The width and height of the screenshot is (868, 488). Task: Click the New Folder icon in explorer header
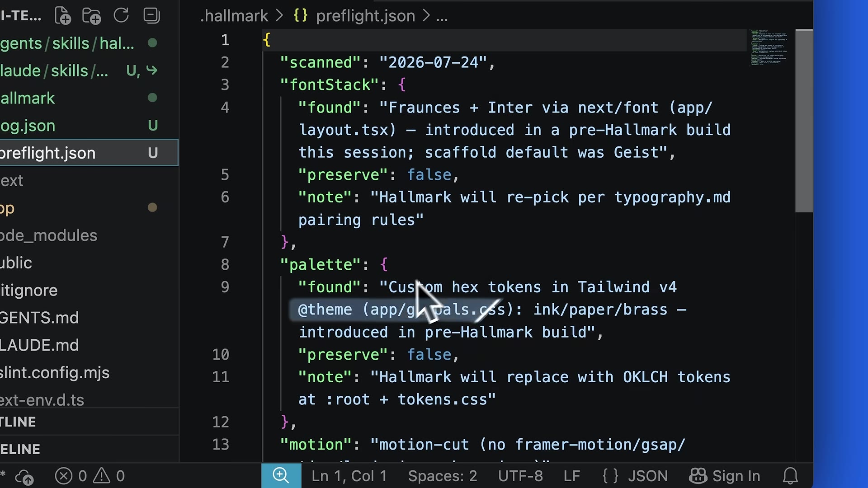[x=92, y=16]
